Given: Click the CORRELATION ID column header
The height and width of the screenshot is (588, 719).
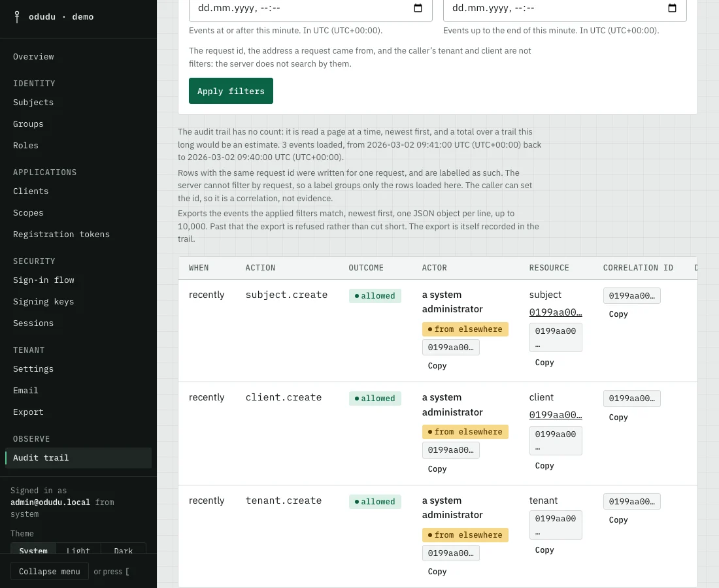Looking at the screenshot, I should [x=638, y=268].
